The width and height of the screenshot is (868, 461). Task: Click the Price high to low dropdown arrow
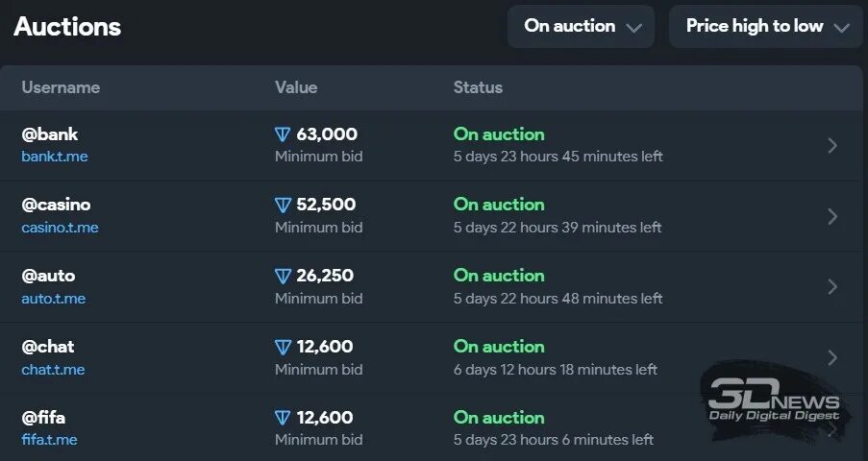[841, 28]
